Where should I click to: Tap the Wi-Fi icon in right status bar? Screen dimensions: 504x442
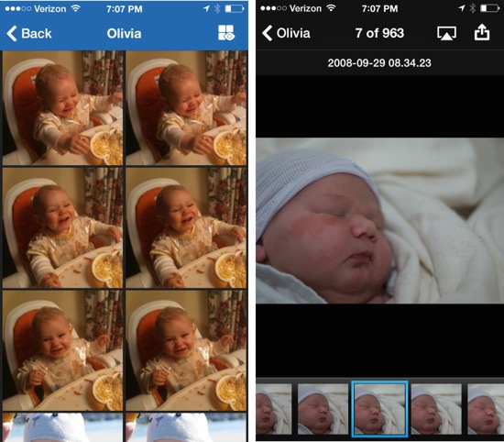(x=331, y=8)
